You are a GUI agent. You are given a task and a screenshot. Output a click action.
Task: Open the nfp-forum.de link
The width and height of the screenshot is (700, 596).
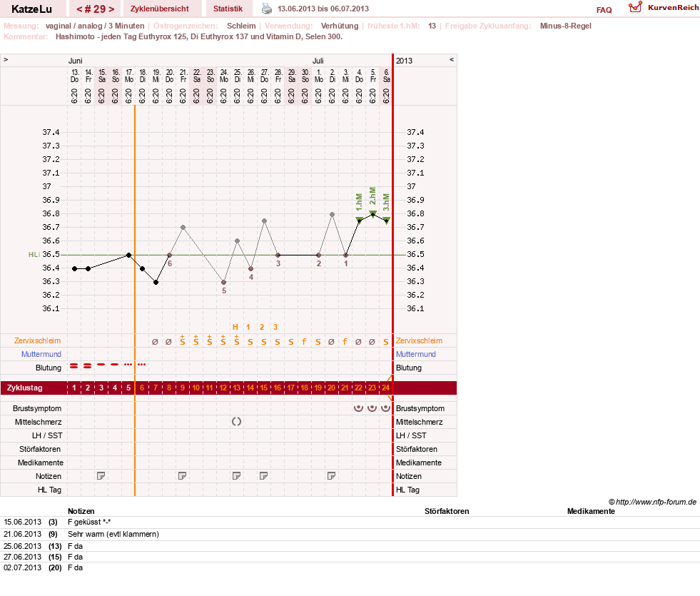pos(652,502)
